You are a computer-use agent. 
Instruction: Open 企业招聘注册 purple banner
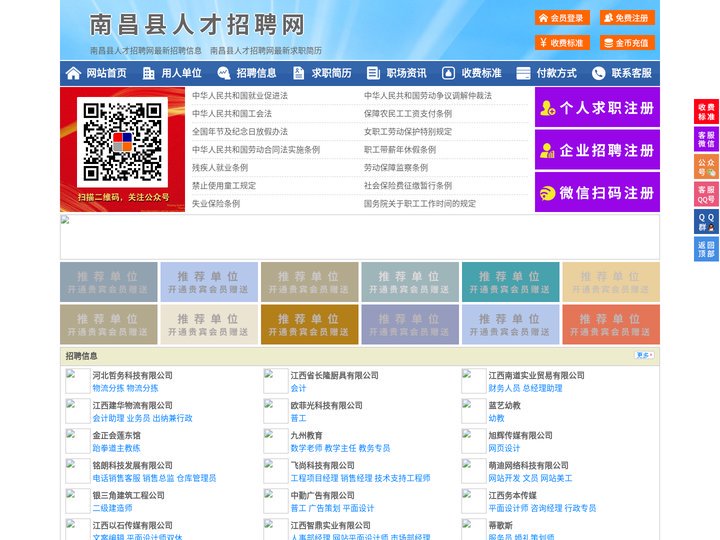[x=597, y=150]
